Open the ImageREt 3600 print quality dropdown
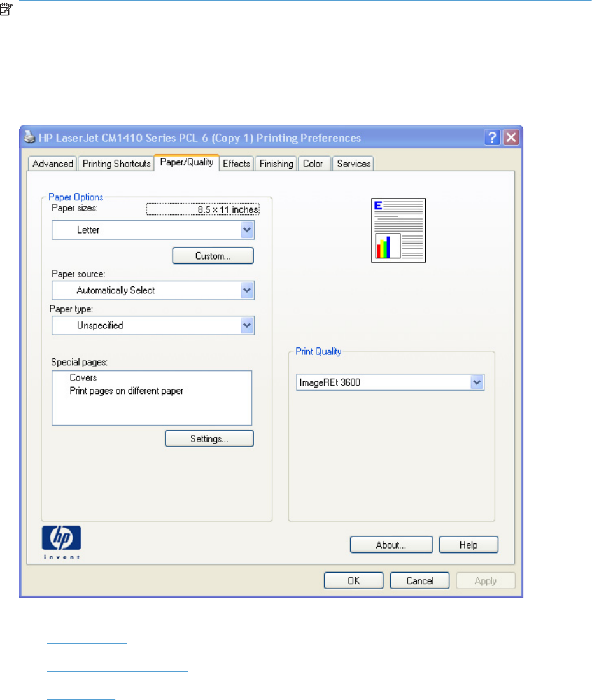 [390, 382]
